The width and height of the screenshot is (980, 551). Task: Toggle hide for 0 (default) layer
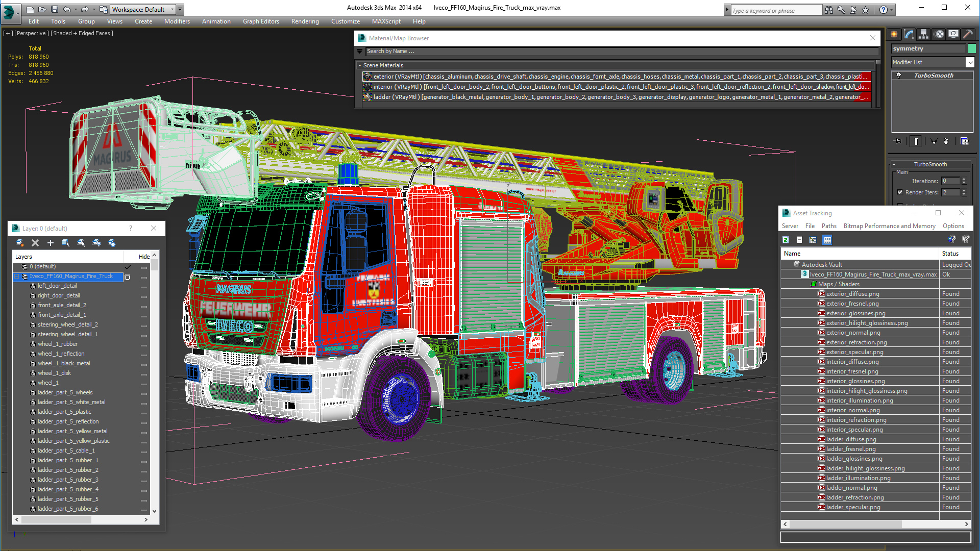click(144, 267)
